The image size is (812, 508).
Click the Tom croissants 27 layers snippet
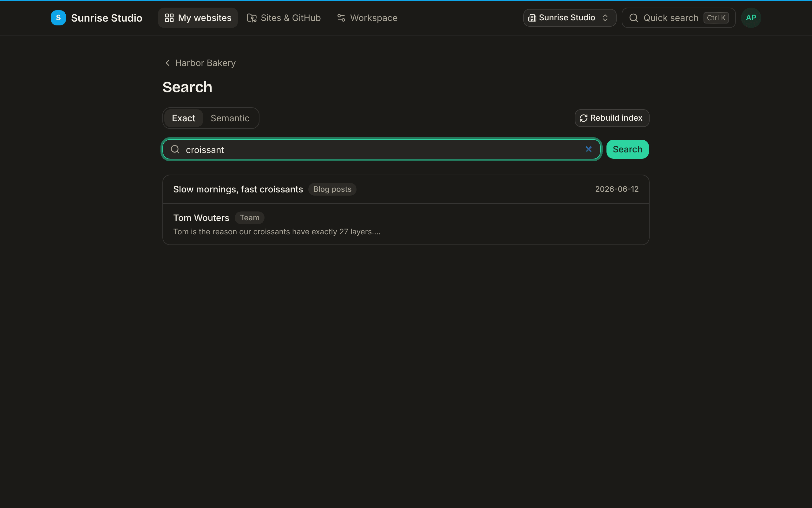[277, 232]
